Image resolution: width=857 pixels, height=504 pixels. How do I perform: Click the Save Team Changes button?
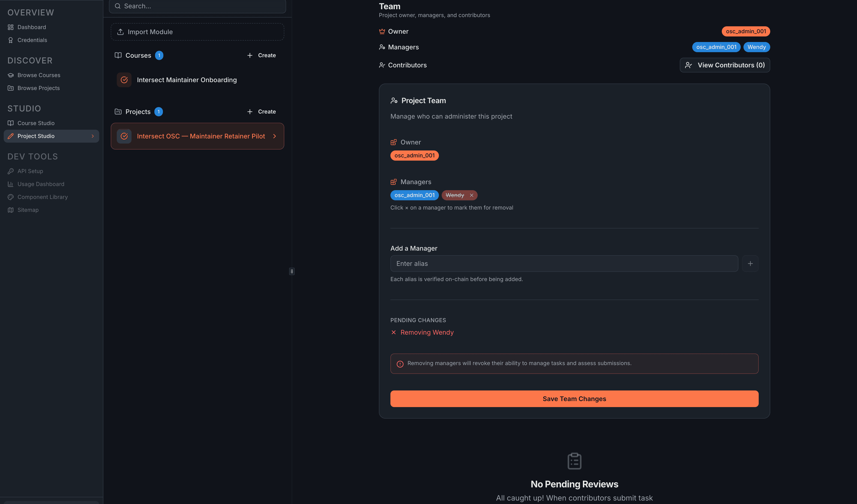574,399
